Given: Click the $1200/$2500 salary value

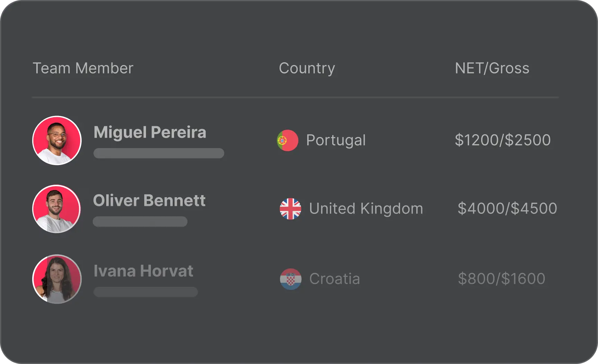Looking at the screenshot, I should point(502,140).
